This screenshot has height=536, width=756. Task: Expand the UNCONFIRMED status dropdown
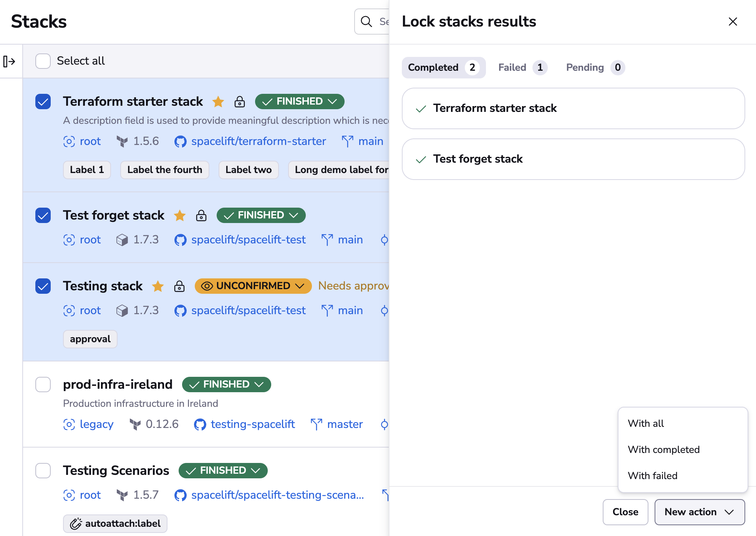pyautogui.click(x=253, y=286)
